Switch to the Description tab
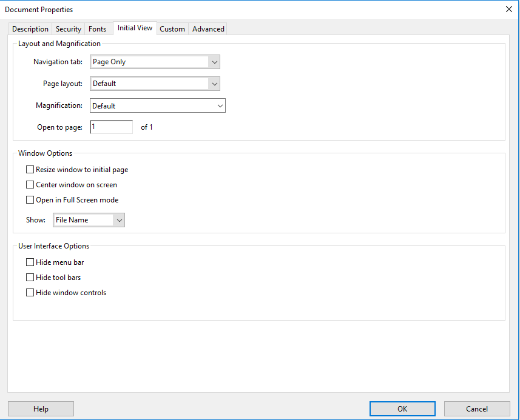 (30, 29)
